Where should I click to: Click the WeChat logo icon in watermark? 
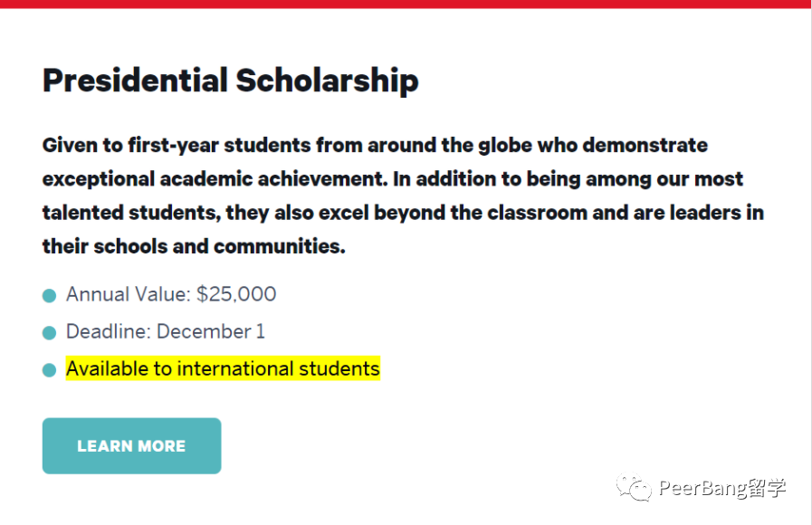click(x=634, y=487)
